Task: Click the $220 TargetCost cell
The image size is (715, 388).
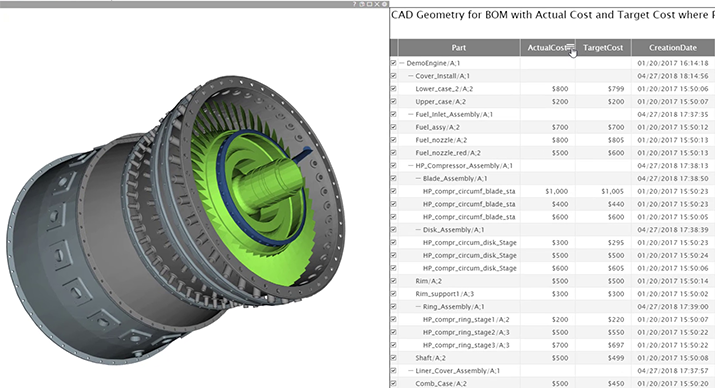Action: 616,320
